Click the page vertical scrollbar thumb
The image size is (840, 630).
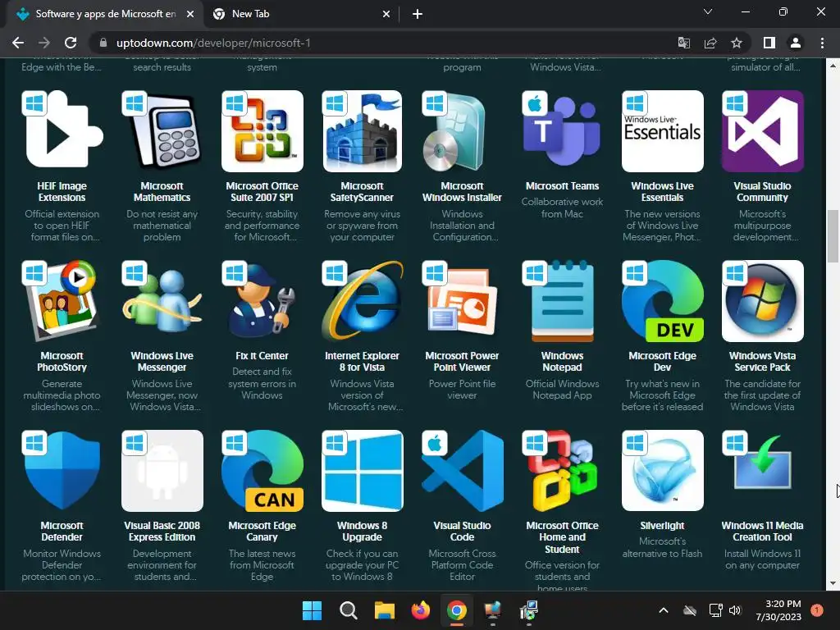coord(833,236)
